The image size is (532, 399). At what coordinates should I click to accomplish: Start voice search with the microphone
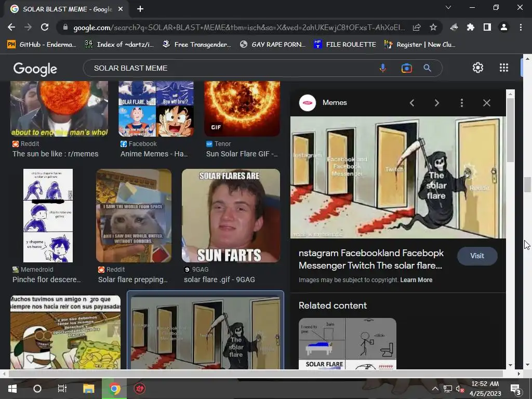[x=383, y=68]
